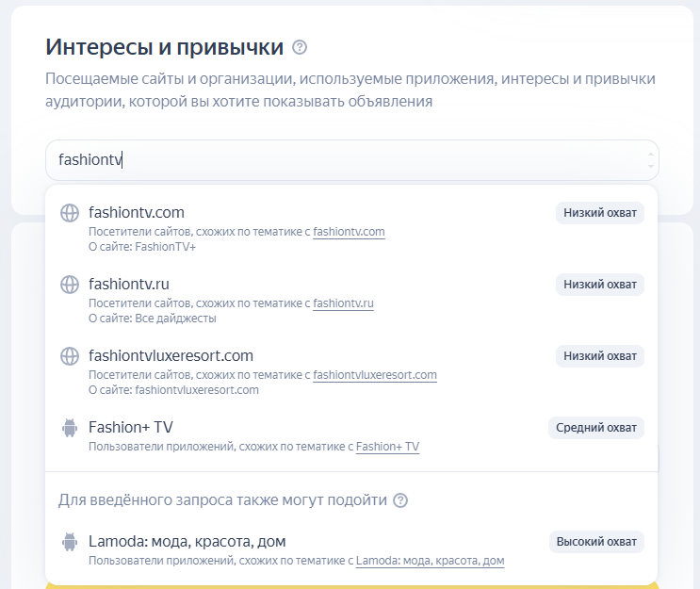Image resolution: width=700 pixels, height=589 pixels.
Task: Open underlined fashiontv.ru link
Action: coord(343,303)
